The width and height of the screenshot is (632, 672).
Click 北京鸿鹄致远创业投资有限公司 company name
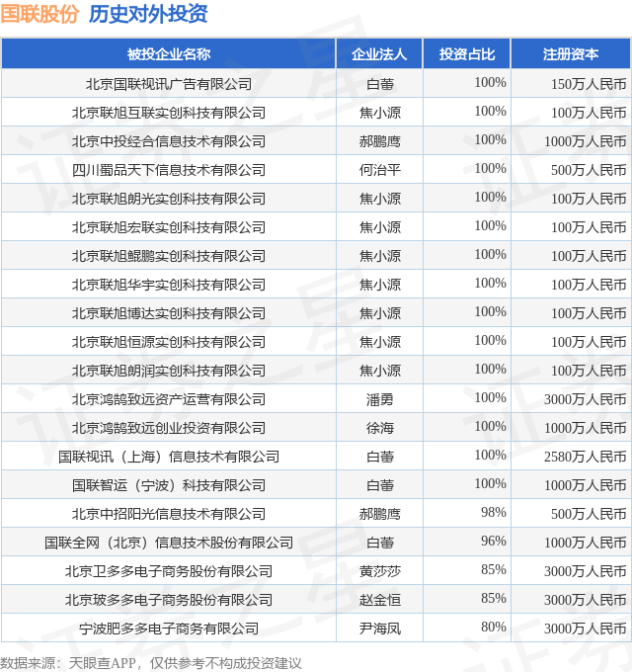tap(169, 428)
